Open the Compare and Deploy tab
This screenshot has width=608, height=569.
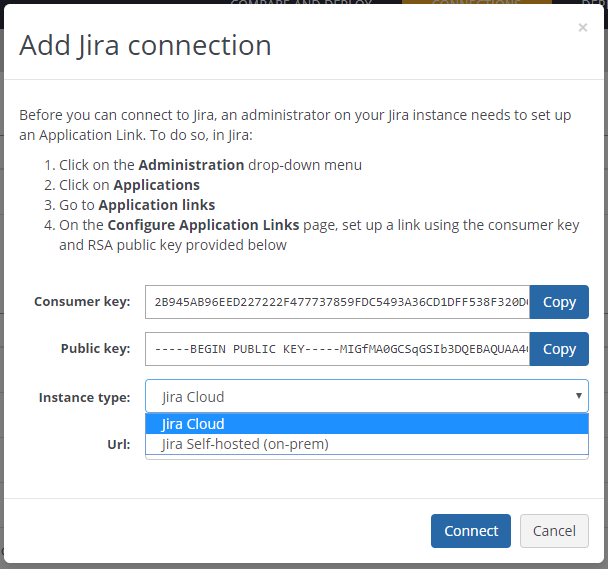click(x=301, y=4)
